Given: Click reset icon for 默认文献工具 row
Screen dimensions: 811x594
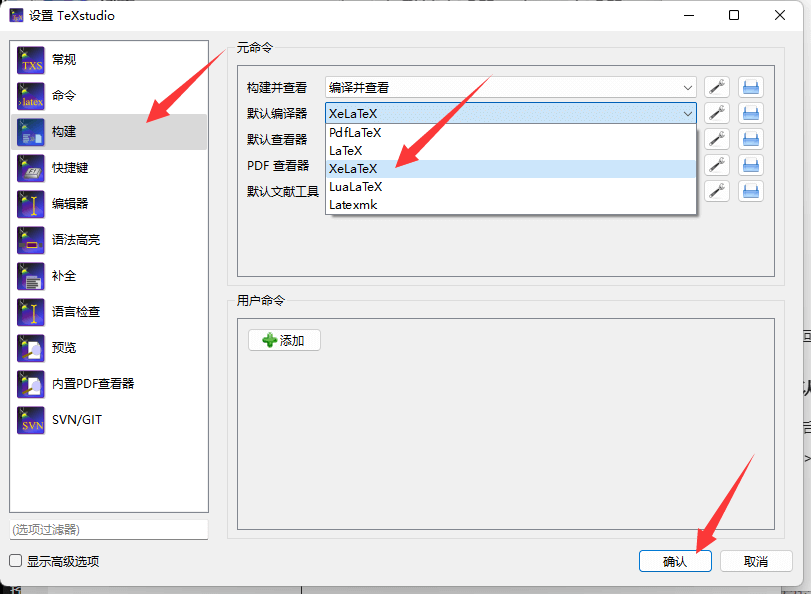Looking at the screenshot, I should [x=750, y=191].
